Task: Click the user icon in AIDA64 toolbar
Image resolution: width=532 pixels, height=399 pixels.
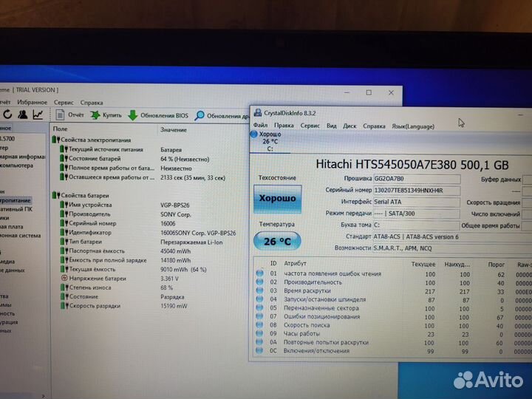Action: (x=23, y=115)
